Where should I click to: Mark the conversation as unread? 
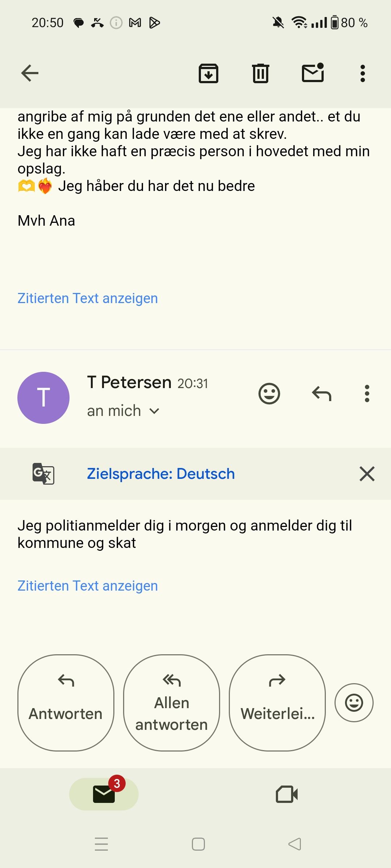[x=313, y=73]
